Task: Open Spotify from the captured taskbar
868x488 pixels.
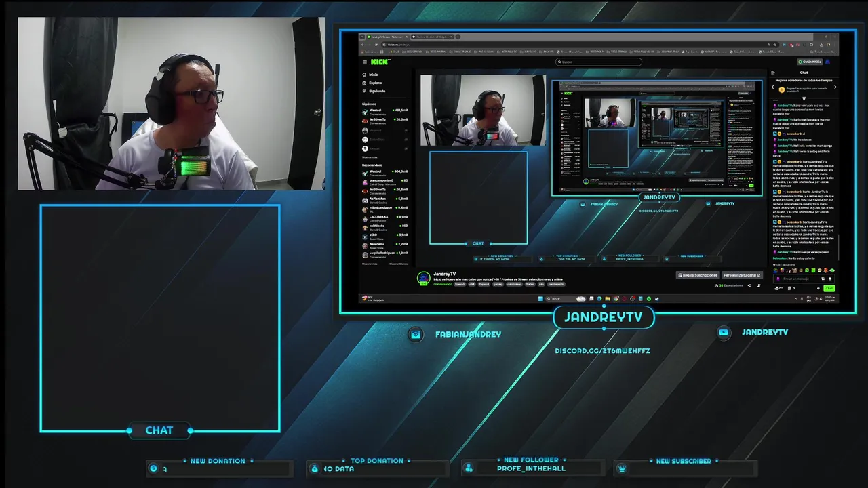Action: coord(649,299)
